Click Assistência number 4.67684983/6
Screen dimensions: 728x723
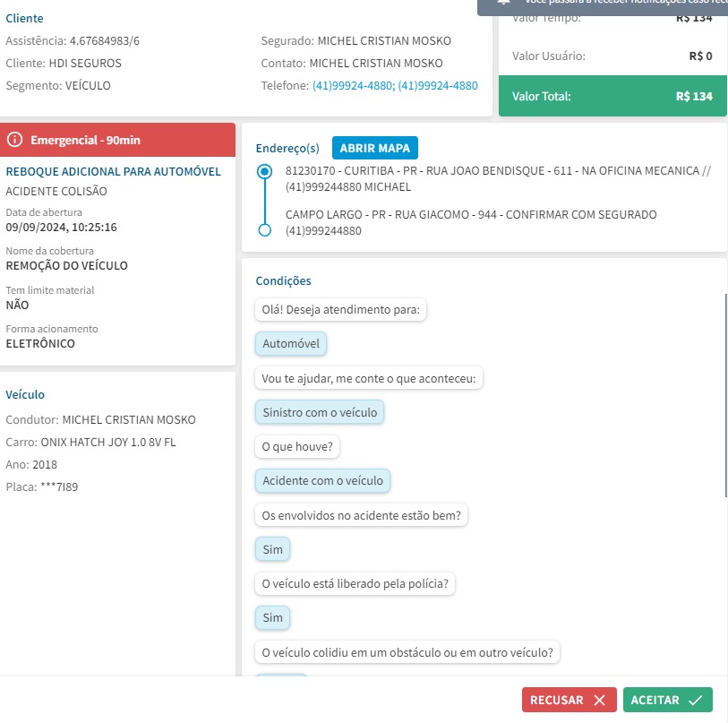coord(104,41)
